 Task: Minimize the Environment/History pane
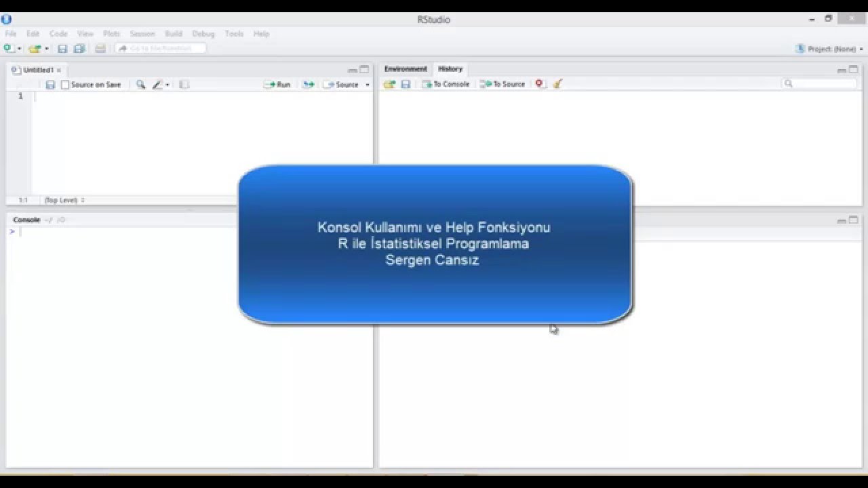coord(842,70)
